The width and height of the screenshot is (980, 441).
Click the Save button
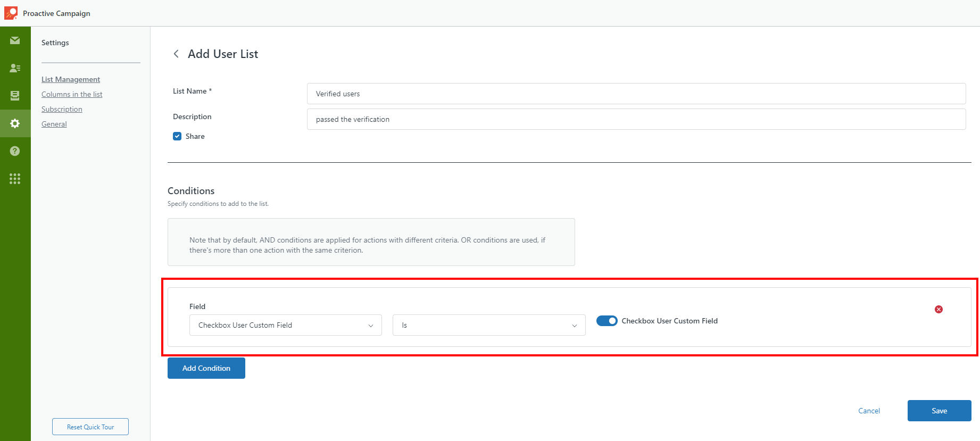tap(939, 411)
